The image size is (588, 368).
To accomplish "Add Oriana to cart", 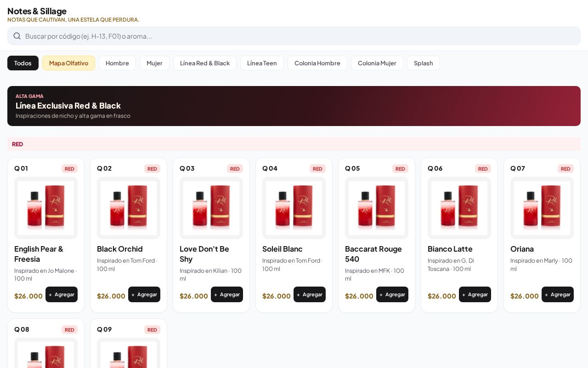I will (558, 294).
